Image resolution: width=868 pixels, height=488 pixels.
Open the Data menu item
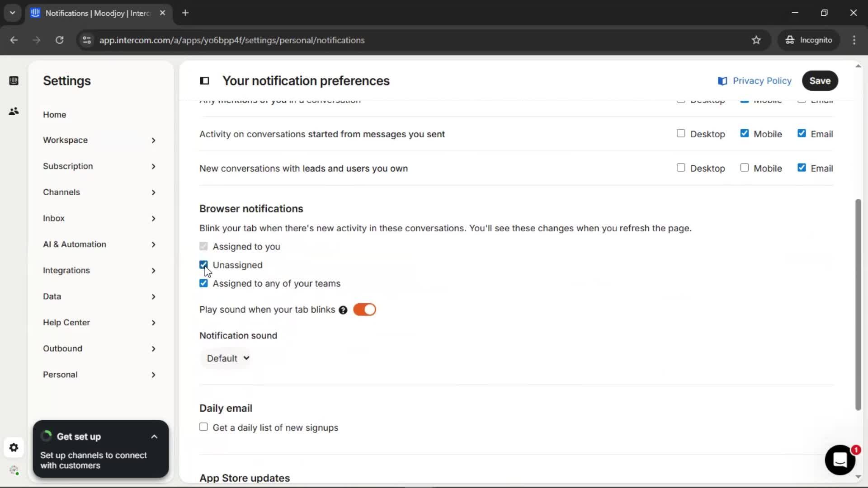(x=99, y=297)
